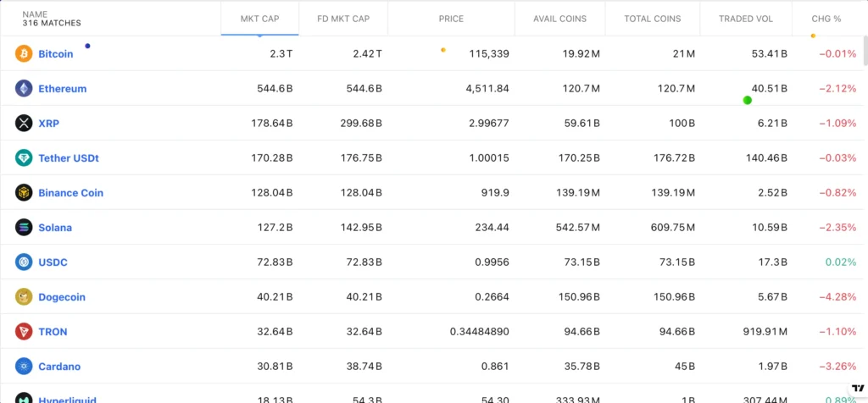868x403 pixels.
Task: Click the Bitcoin coin icon
Action: [24, 53]
